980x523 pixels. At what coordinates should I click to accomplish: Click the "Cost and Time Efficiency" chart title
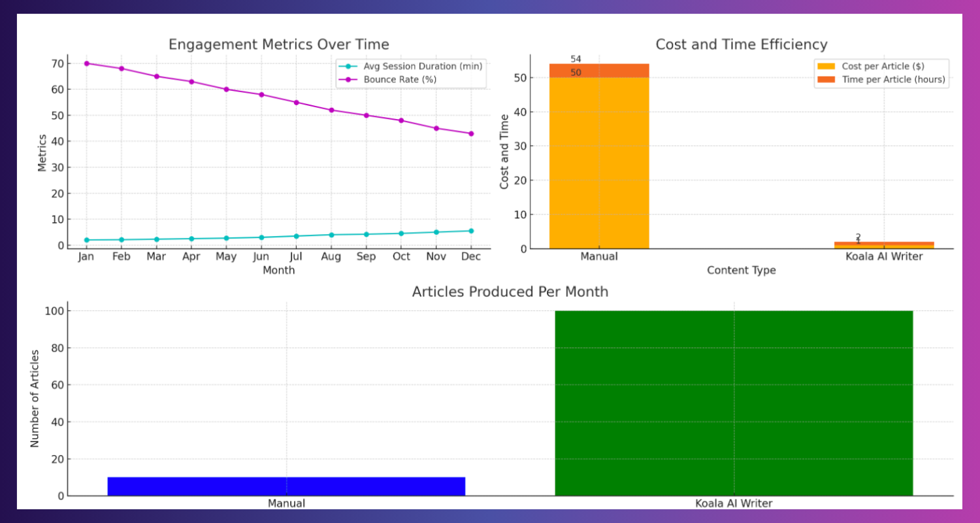742,44
